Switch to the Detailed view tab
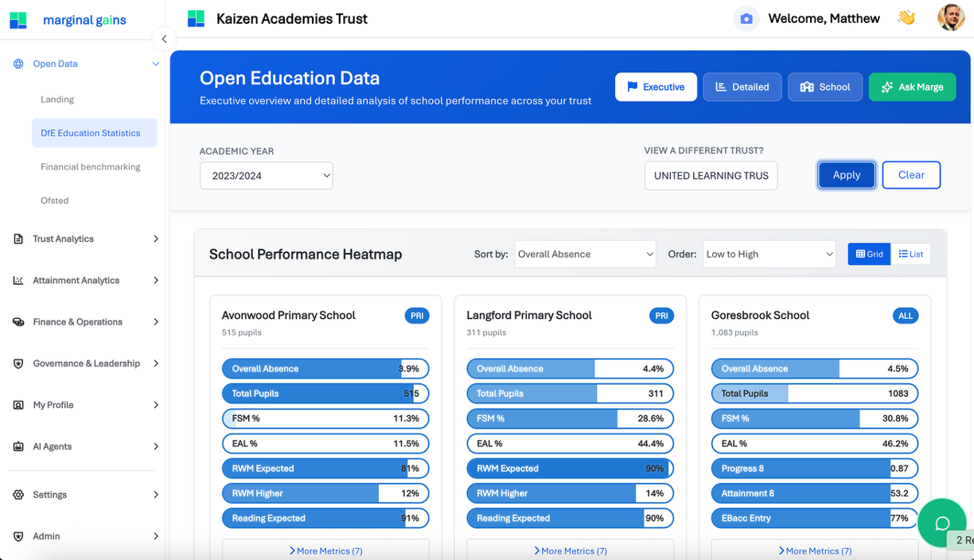 pos(742,87)
